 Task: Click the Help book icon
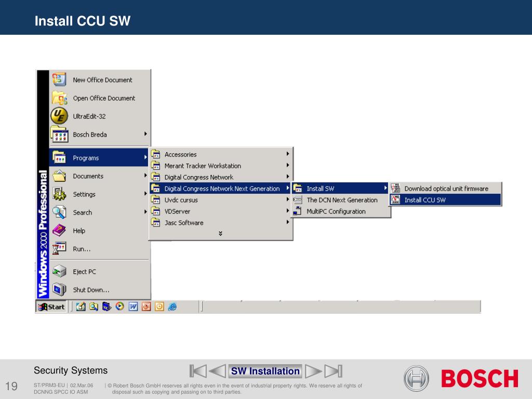59,230
